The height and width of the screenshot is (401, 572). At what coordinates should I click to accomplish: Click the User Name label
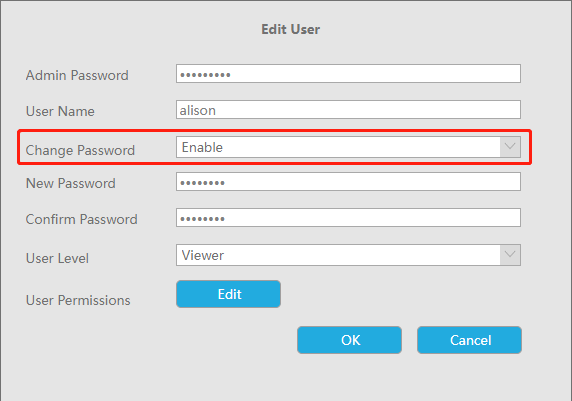click(x=60, y=111)
